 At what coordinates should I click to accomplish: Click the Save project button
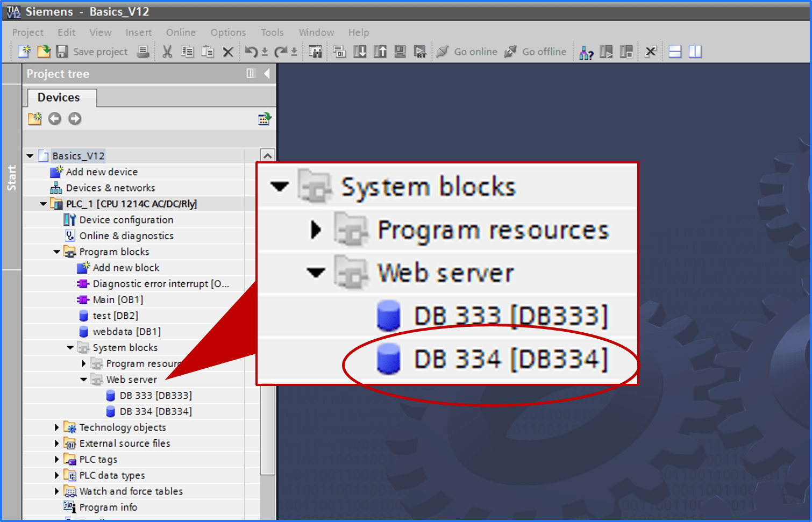pyautogui.click(x=92, y=52)
